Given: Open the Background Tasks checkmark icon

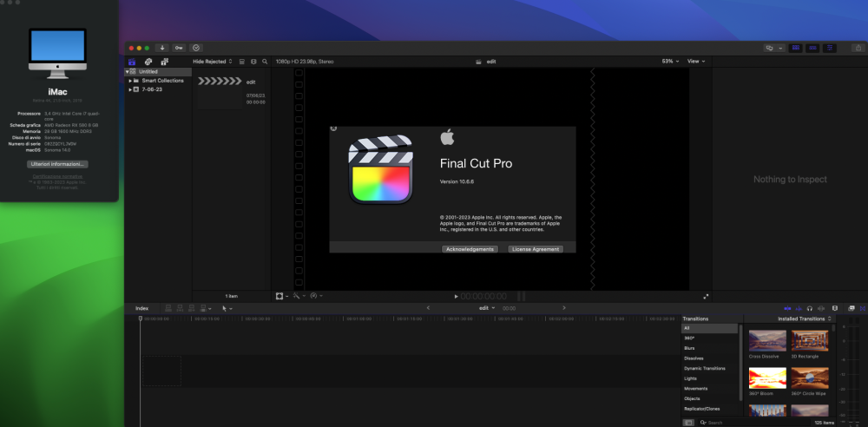Looking at the screenshot, I should (196, 49).
